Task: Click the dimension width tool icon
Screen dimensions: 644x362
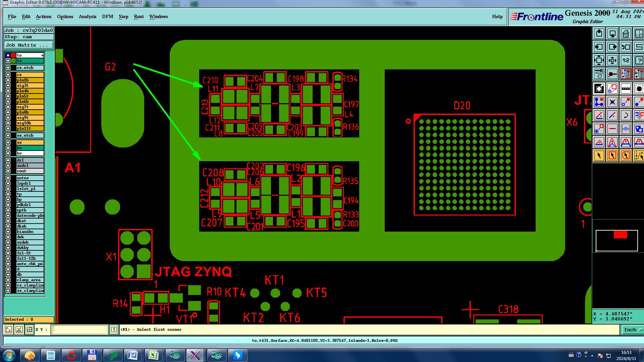Action: click(626, 129)
